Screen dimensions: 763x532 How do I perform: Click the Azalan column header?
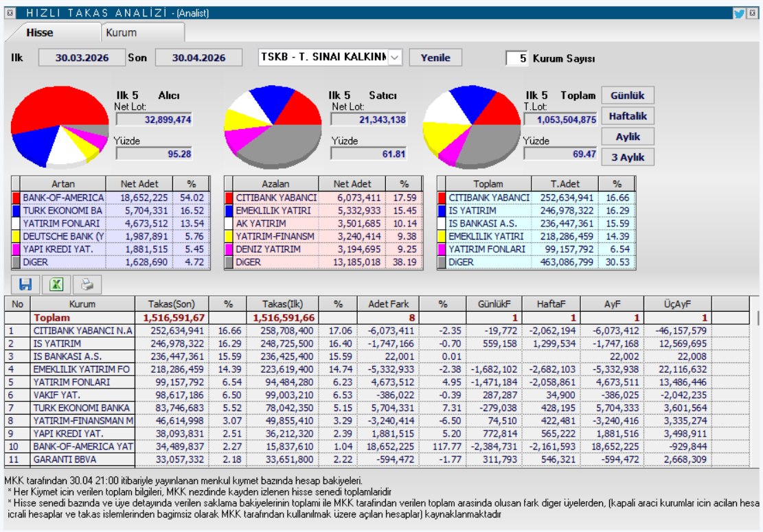tap(275, 184)
